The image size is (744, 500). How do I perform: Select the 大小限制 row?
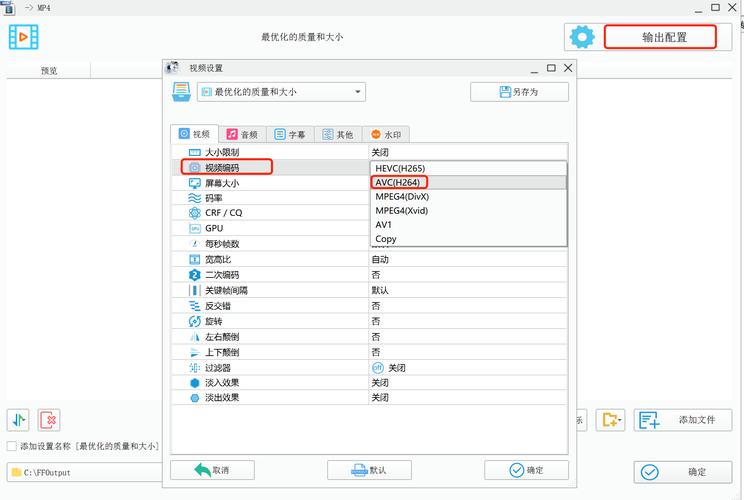click(x=370, y=152)
